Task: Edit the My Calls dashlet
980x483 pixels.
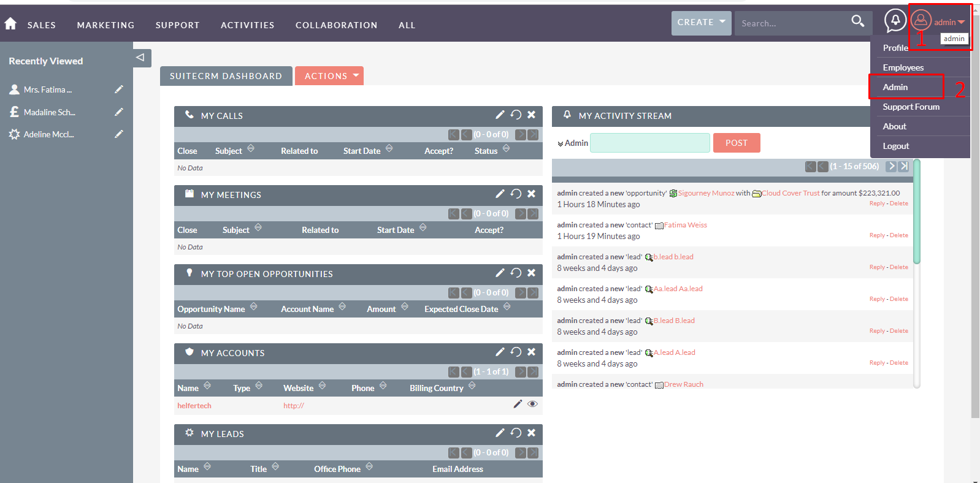Action: click(500, 115)
